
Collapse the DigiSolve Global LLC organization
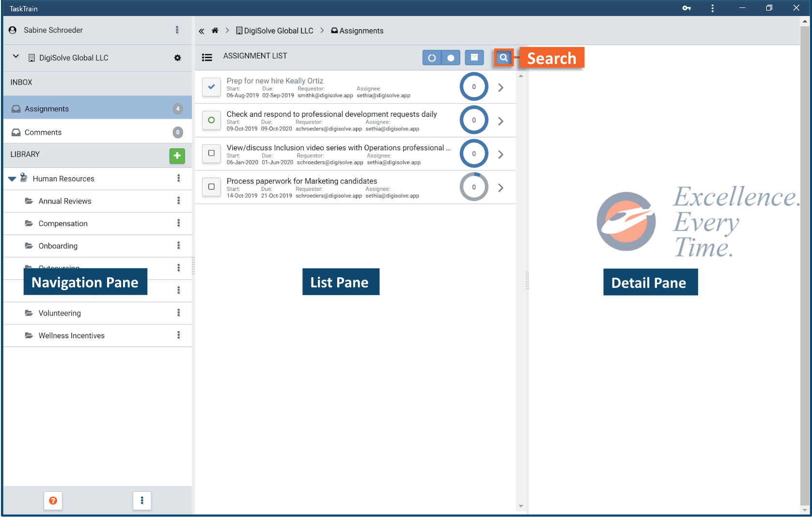tap(16, 57)
